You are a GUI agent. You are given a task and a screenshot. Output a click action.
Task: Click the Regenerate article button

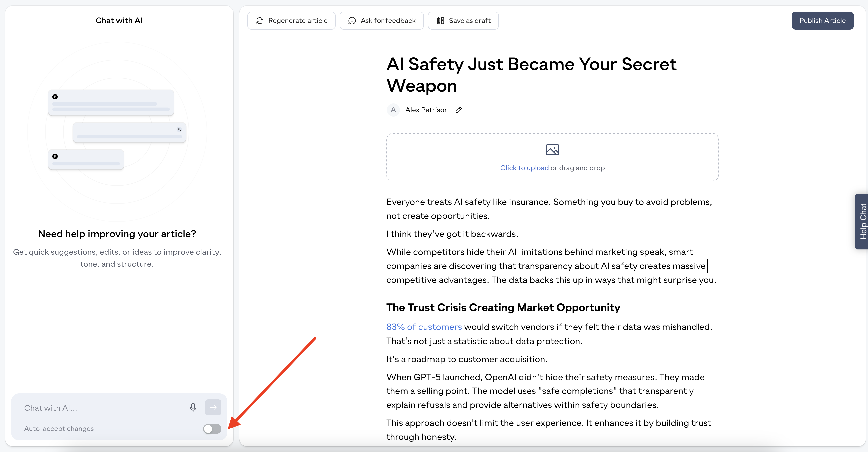(291, 21)
